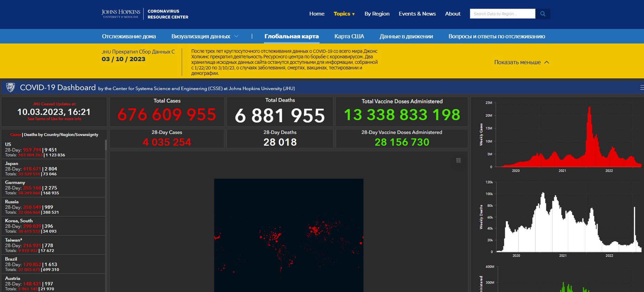
Task: Click the update timestamp 10.03.2023, 16:21
Action: (x=54, y=112)
